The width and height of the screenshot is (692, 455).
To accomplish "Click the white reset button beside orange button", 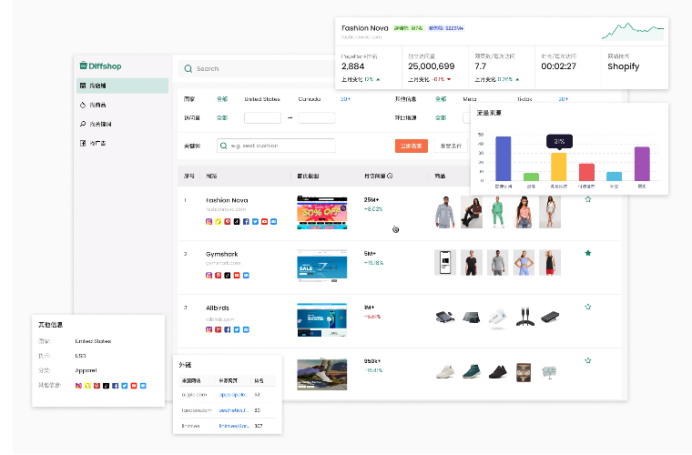I will click(451, 146).
